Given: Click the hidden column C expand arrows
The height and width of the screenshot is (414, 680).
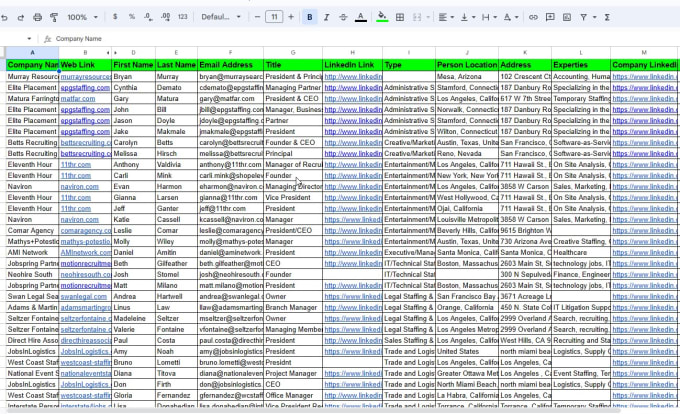Looking at the screenshot, I should click(x=111, y=52).
